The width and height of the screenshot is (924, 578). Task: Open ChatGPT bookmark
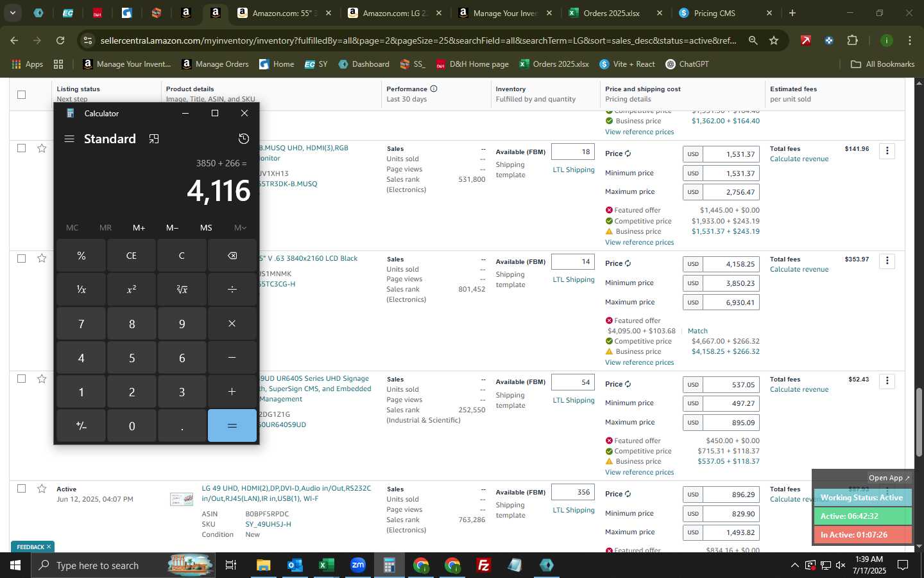687,64
